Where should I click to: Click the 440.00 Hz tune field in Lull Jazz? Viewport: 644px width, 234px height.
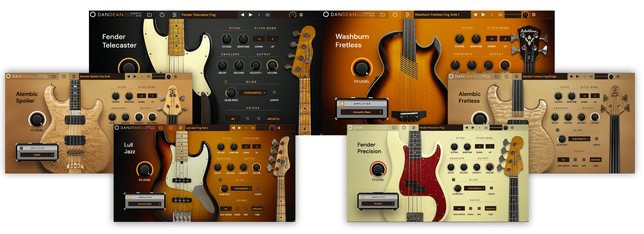coord(257,209)
